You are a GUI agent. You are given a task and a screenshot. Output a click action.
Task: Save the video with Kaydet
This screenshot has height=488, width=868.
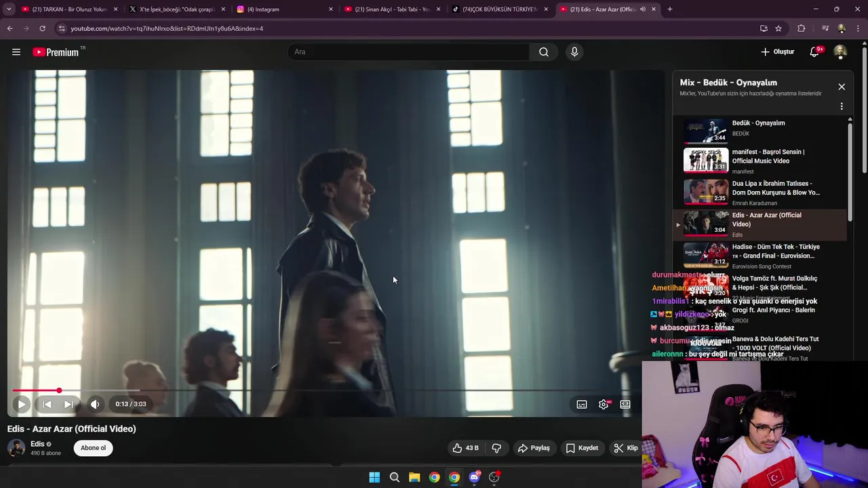pos(582,448)
